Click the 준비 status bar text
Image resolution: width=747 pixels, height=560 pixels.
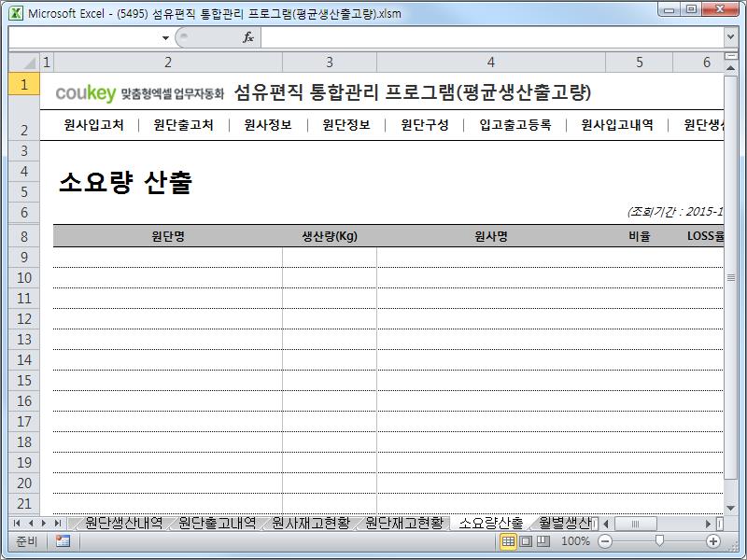26,541
